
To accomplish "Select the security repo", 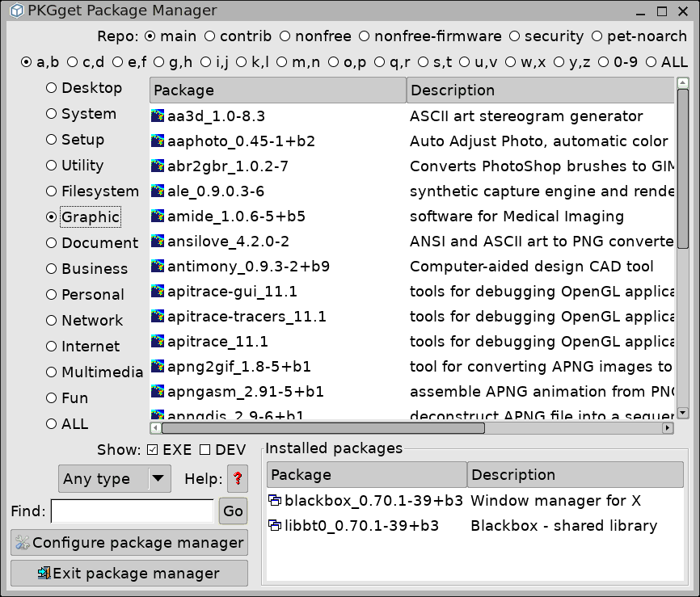I will coord(546,36).
